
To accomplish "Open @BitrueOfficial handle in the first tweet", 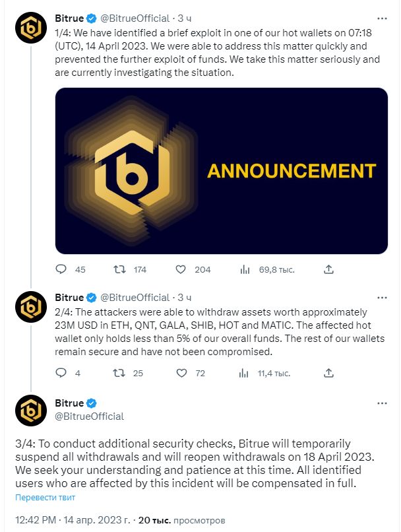I will (135, 18).
